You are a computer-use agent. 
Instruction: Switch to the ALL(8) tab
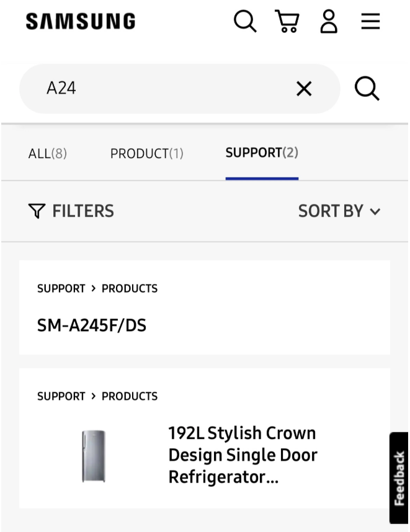click(x=48, y=154)
